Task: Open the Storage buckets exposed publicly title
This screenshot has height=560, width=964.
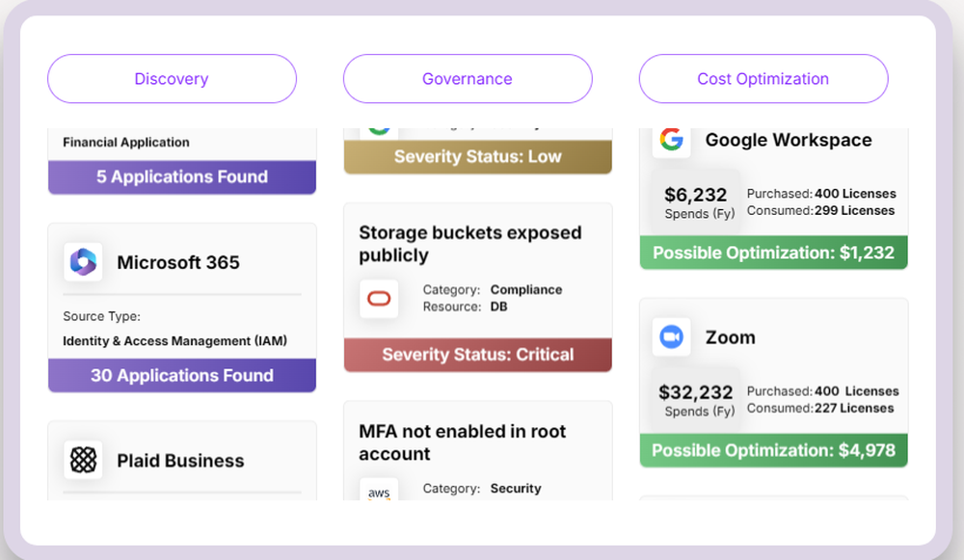Action: (470, 244)
